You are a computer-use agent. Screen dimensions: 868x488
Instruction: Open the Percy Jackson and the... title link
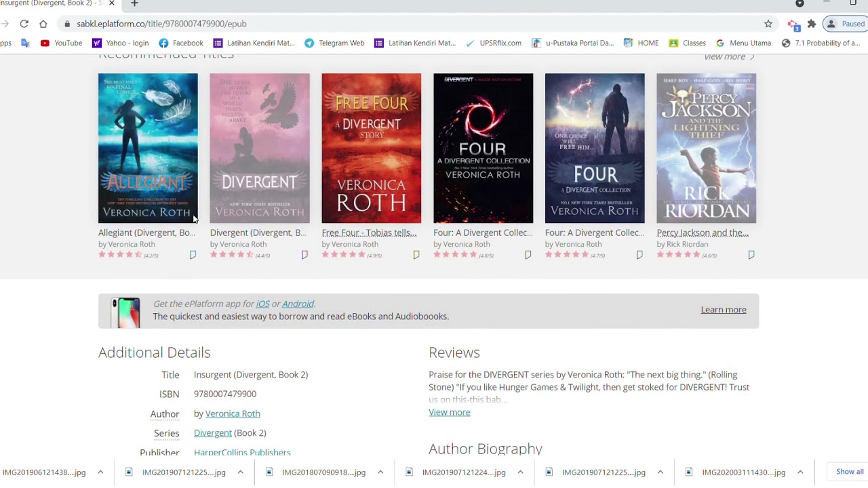[703, 232]
